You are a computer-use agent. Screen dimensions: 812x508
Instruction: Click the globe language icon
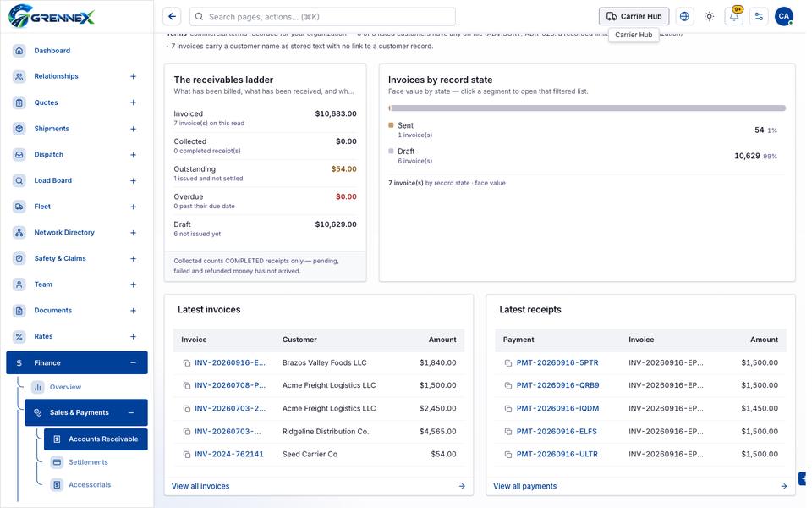click(684, 17)
